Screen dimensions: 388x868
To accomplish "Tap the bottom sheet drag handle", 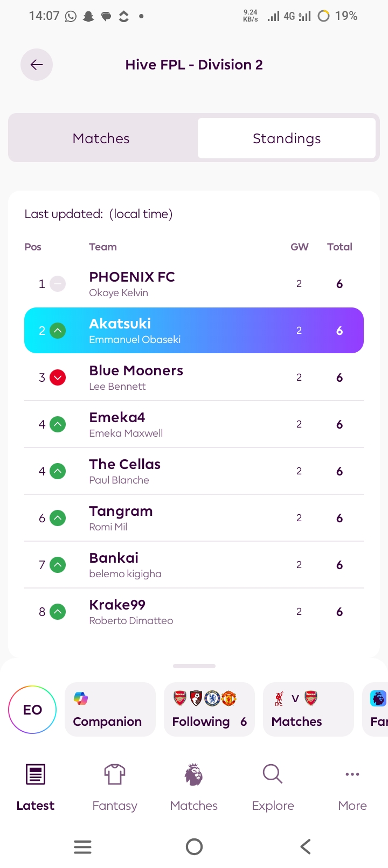I will pos(194,666).
